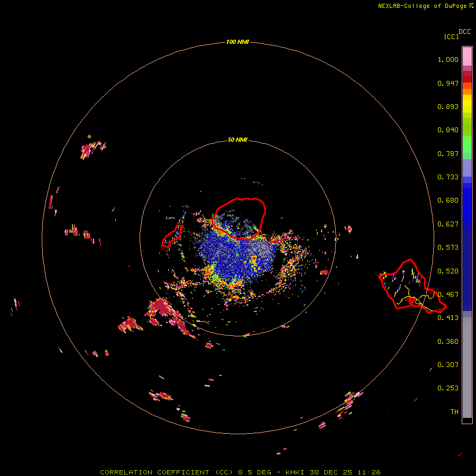Image resolution: width=476 pixels, height=476 pixels.
Task: Select the 0.253 scale value
Action: [448, 388]
